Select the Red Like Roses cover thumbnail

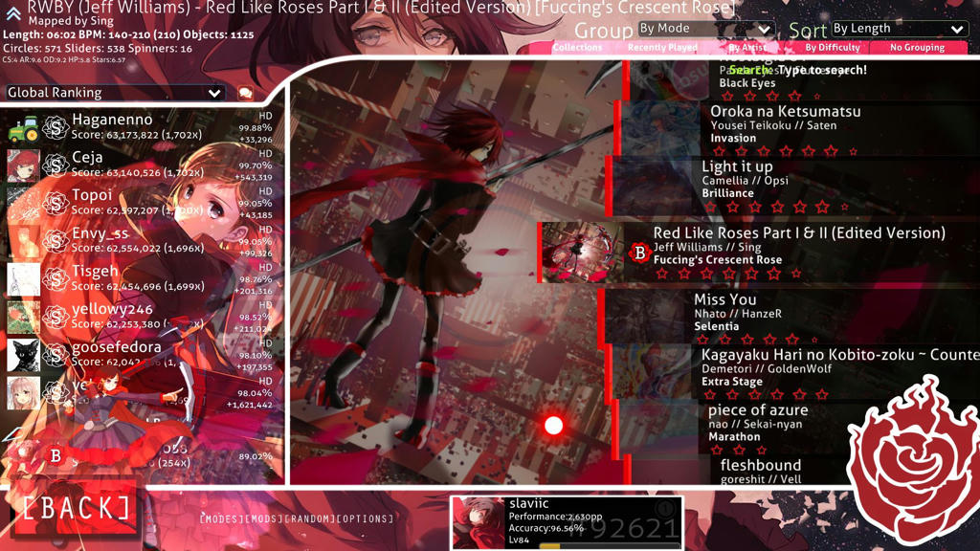583,253
